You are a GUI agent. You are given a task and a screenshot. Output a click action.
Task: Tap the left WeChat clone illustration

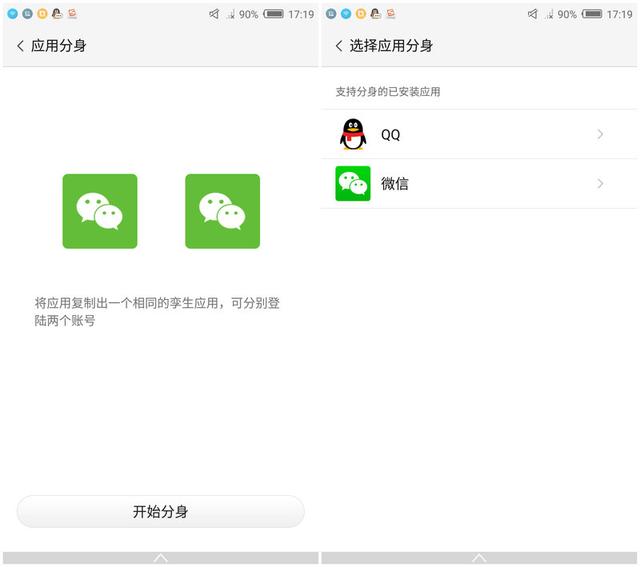tap(100, 211)
